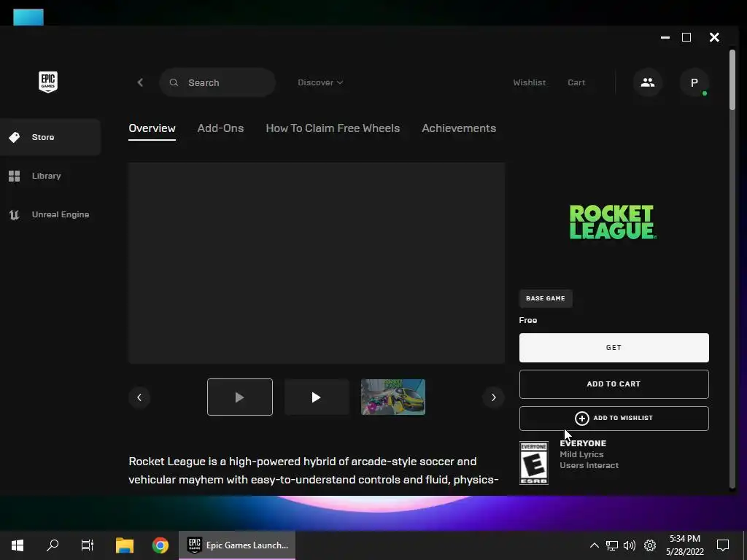Open the Wishlist link
747x560 pixels.
(530, 82)
